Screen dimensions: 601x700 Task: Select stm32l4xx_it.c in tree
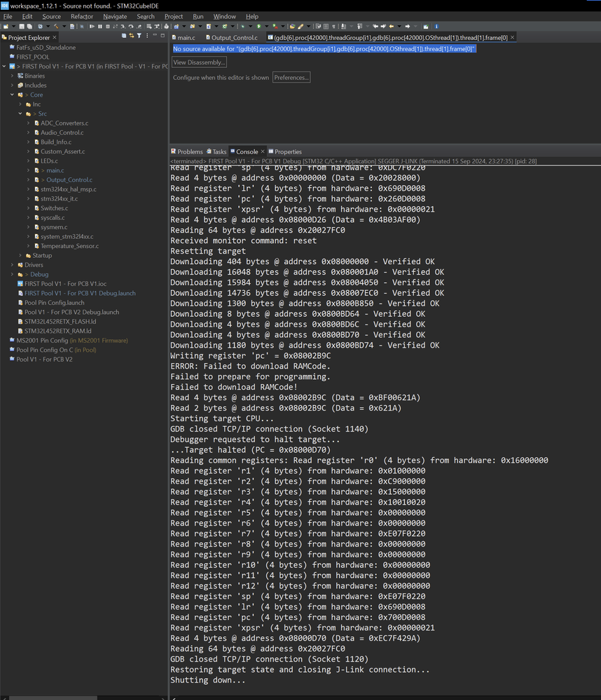tap(59, 199)
